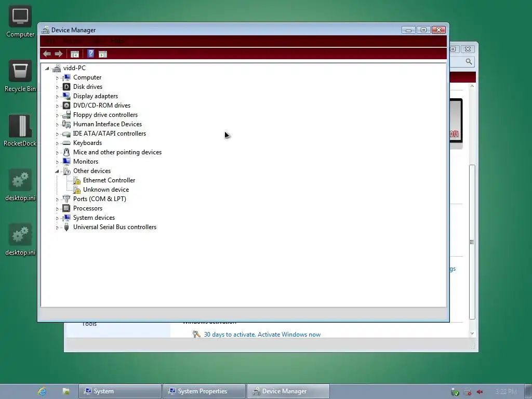Click the Ethernet Controller warning icon

click(77, 180)
